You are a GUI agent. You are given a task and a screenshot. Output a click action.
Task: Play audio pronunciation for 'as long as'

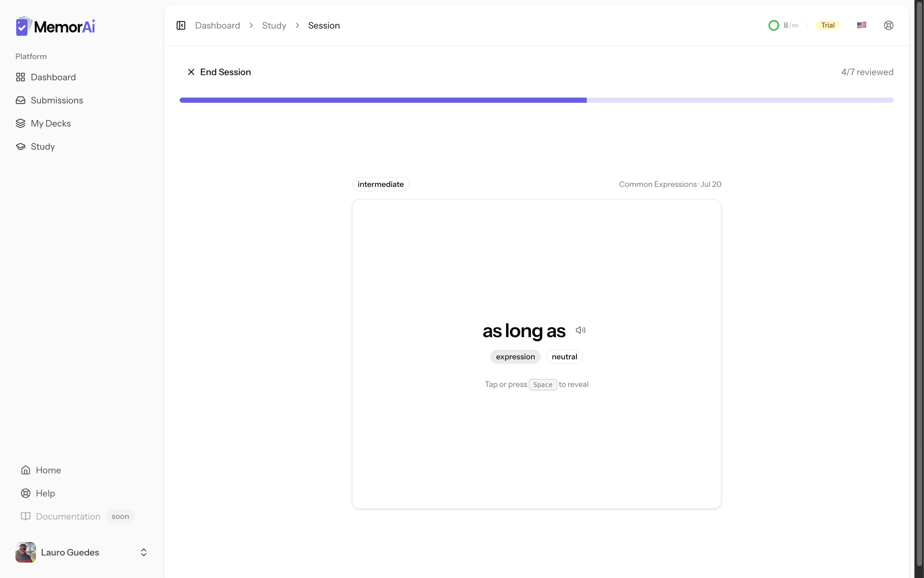[x=580, y=330]
